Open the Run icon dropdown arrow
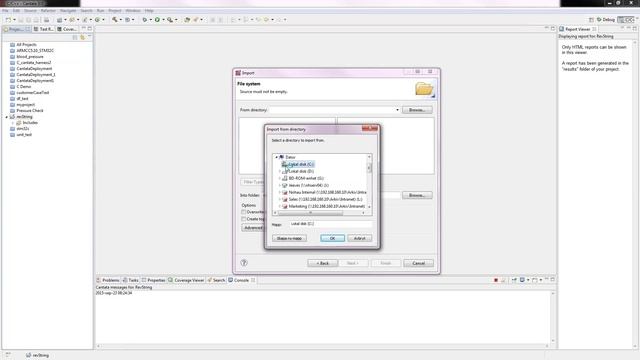This screenshot has height=360, width=640. point(163,20)
